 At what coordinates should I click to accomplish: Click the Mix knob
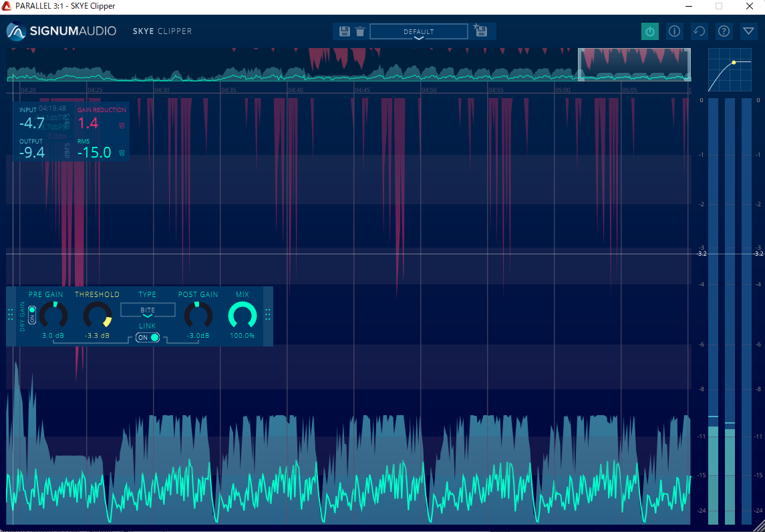243,315
